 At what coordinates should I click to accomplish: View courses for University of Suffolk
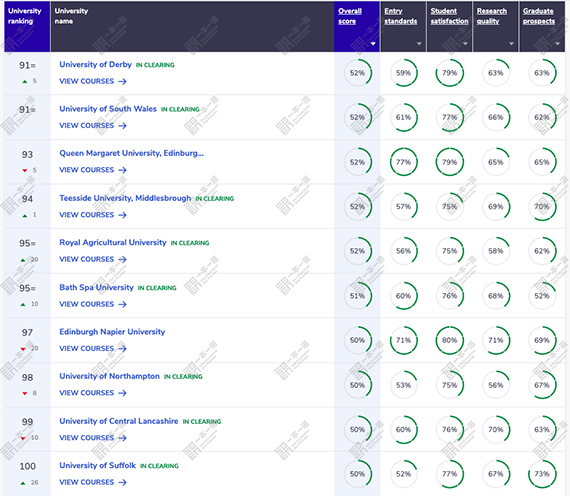pyautogui.click(x=93, y=482)
